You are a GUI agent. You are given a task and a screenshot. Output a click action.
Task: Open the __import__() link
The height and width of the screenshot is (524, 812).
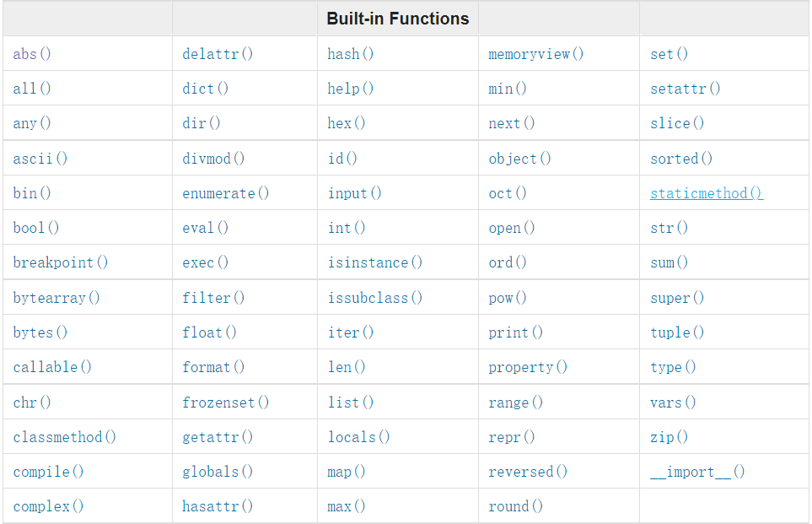pos(697,472)
